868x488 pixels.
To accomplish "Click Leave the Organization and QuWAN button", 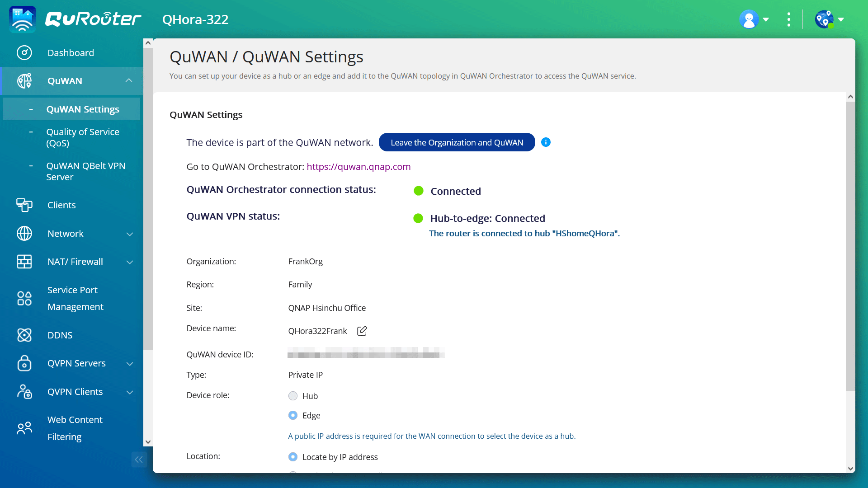I will [457, 142].
